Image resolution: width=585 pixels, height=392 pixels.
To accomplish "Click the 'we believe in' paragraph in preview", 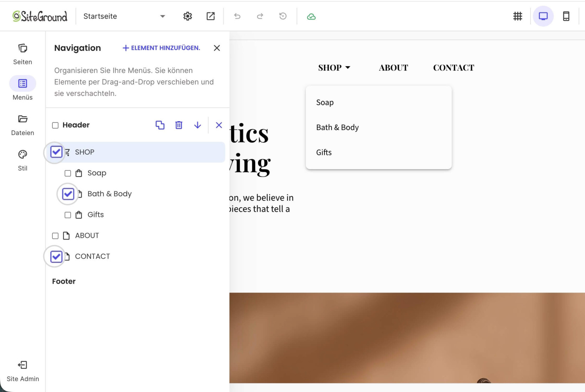I will pyautogui.click(x=262, y=203).
